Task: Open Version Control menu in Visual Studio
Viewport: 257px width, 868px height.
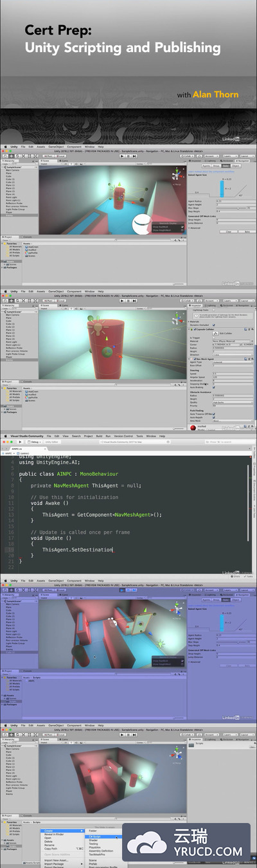Action: pos(124,436)
